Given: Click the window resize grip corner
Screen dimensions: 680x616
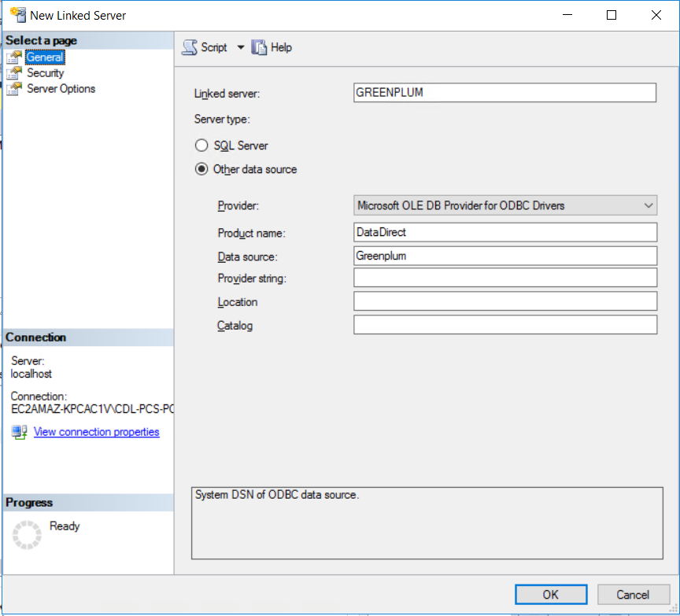Looking at the screenshot, I should point(673,609).
